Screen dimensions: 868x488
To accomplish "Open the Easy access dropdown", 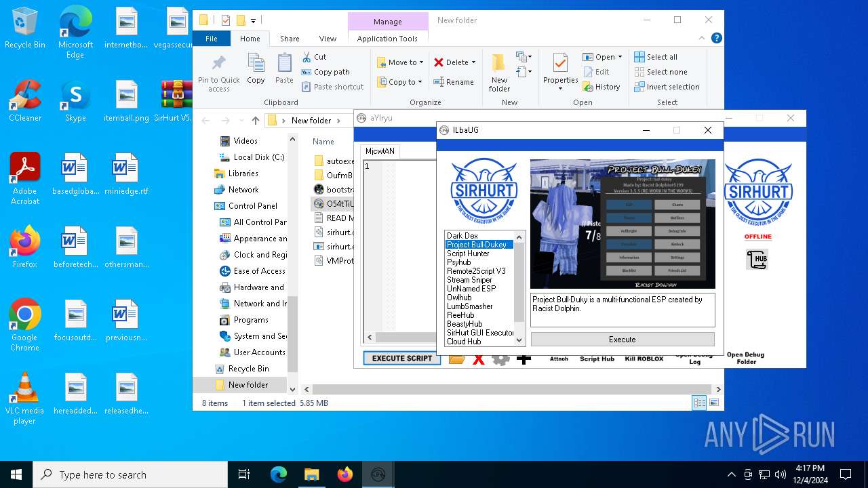I will tap(524, 71).
